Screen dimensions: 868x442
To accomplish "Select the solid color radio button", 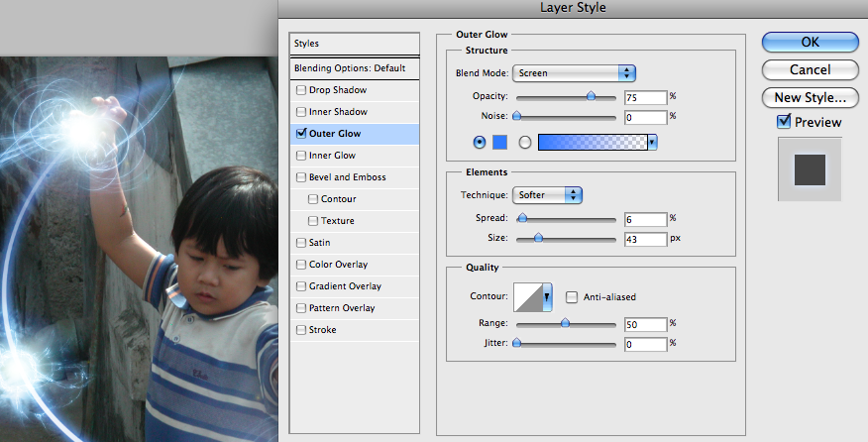I will pyautogui.click(x=480, y=143).
